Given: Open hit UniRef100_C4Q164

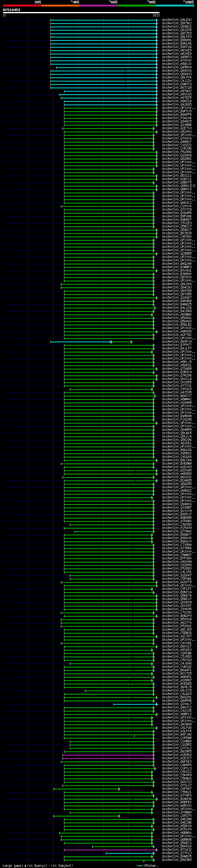Looking at the screenshot, I should point(177,457).
